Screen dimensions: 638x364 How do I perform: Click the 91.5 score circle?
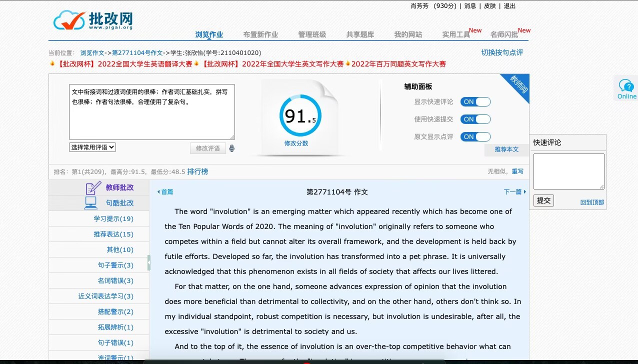(300, 116)
